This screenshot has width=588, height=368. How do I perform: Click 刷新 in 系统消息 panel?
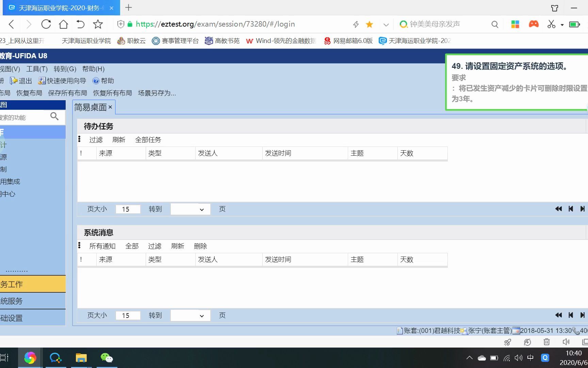(x=177, y=246)
